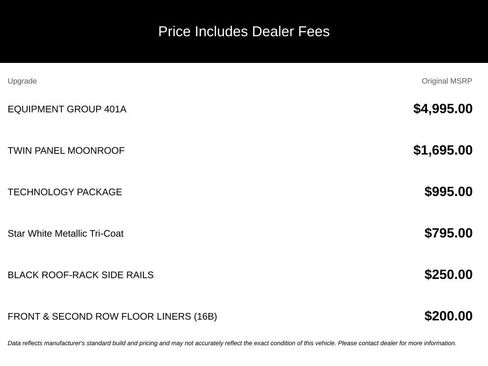This screenshot has height=366, width=488.
Task: Click the $200.00 floor liners price
Action: point(448,316)
